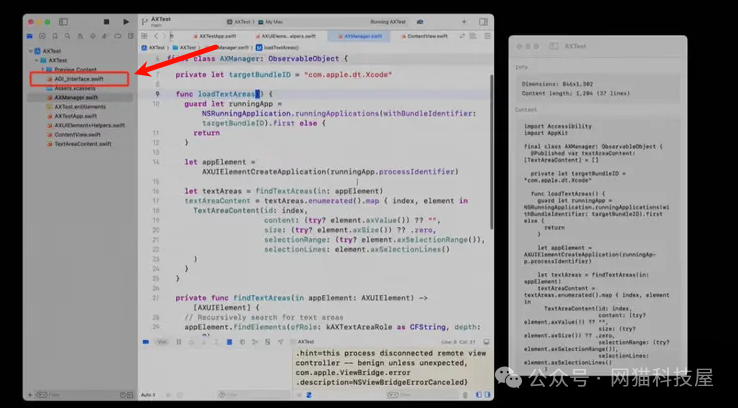Click the Run (play) button in toolbar
This screenshot has width=738, height=408.
tap(126, 21)
